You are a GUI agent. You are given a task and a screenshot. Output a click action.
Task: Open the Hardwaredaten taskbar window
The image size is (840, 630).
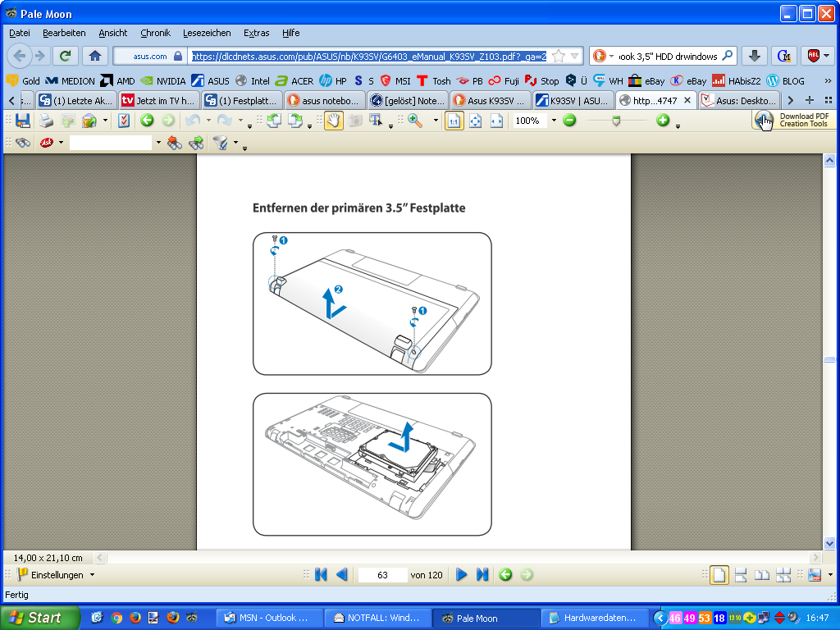pyautogui.click(x=594, y=618)
